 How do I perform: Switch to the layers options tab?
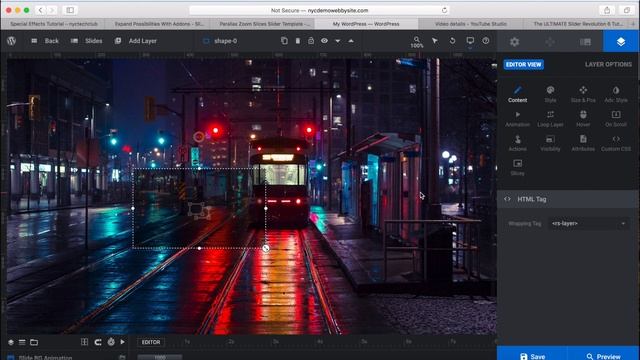[x=621, y=42]
